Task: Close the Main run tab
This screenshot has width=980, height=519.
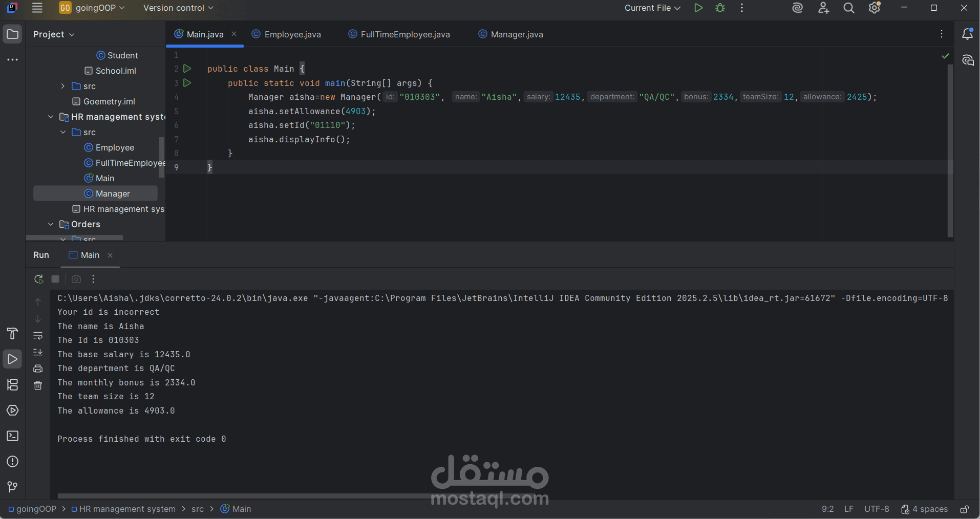Action: click(110, 255)
